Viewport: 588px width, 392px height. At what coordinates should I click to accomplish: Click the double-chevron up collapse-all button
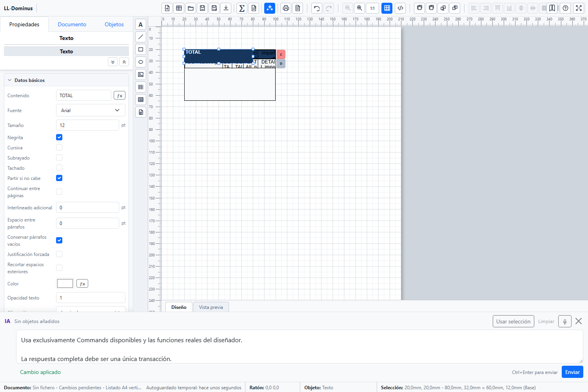[124, 62]
